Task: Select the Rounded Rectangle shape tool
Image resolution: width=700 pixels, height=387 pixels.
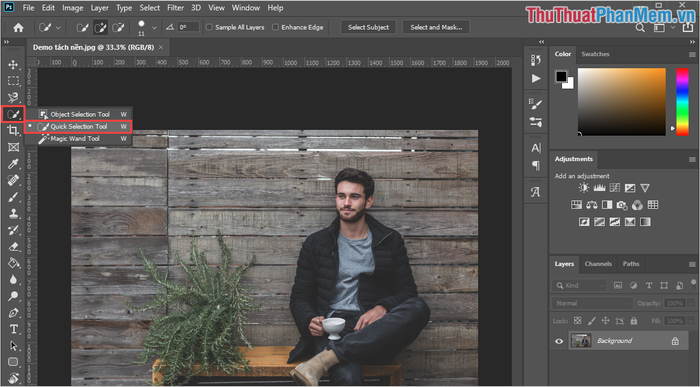Action: [13, 362]
